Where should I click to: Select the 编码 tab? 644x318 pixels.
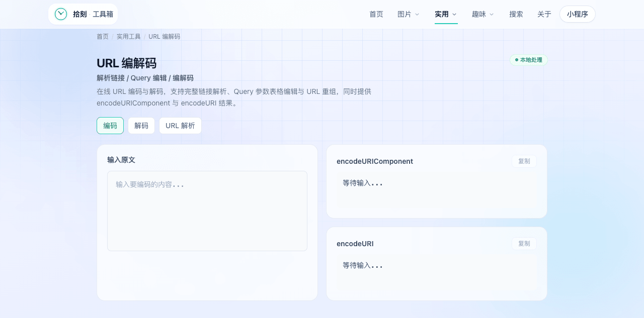pyautogui.click(x=110, y=126)
